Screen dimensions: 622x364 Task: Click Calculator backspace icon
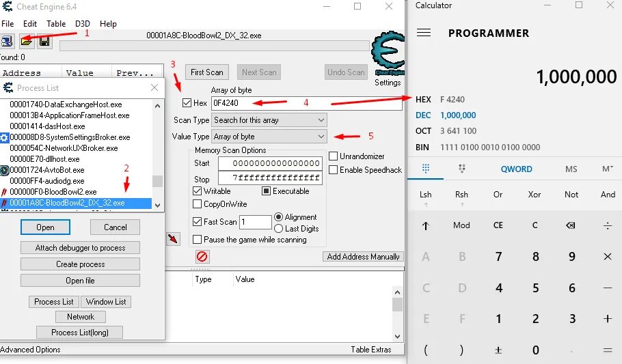[571, 225]
